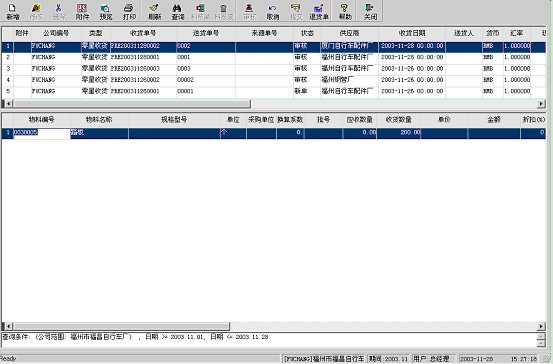Screen dimensions: 553x364
Task: Click the 关闭 (Close) toolbar icon
Action: pos(370,12)
